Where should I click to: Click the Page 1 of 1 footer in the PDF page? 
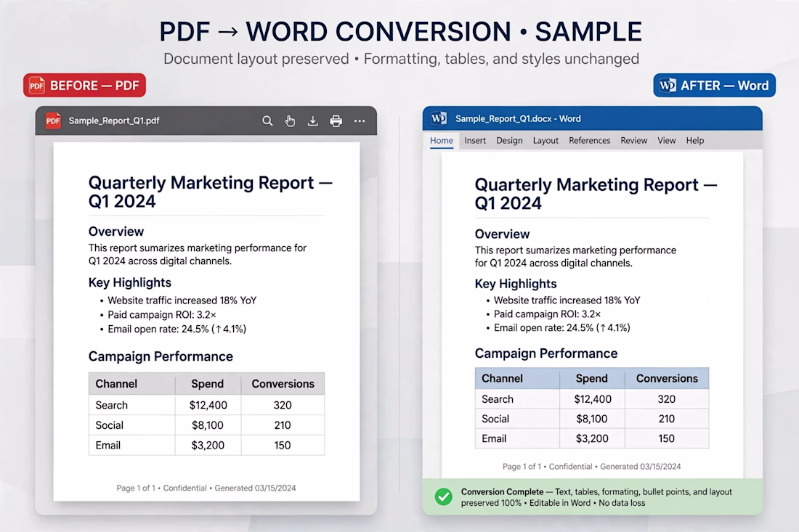(206, 488)
